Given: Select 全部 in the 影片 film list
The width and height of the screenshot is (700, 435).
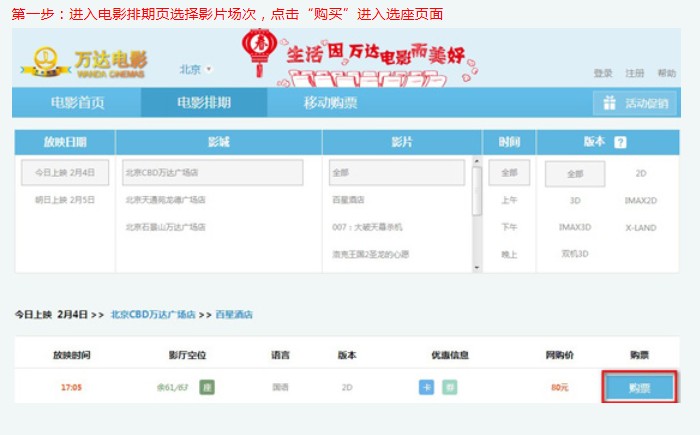Looking at the screenshot, I should pyautogui.click(x=397, y=172).
